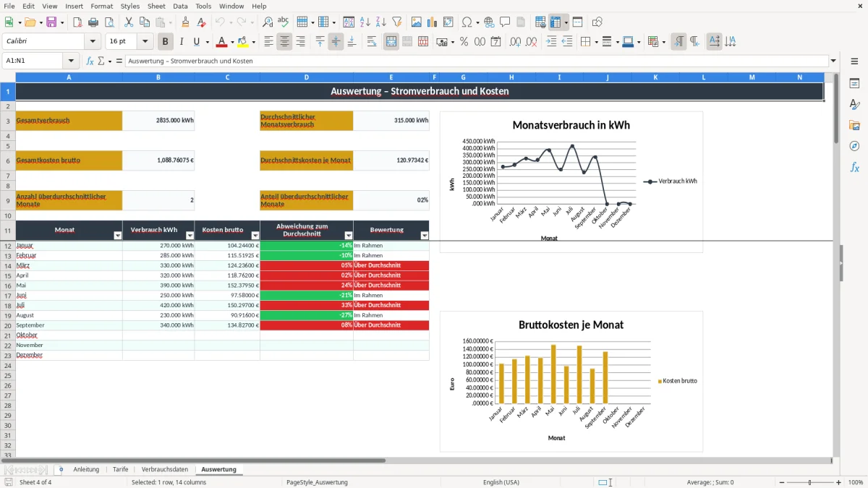Adjust the zoom slider in status bar
The height and width of the screenshot is (488, 868).
[x=809, y=482]
